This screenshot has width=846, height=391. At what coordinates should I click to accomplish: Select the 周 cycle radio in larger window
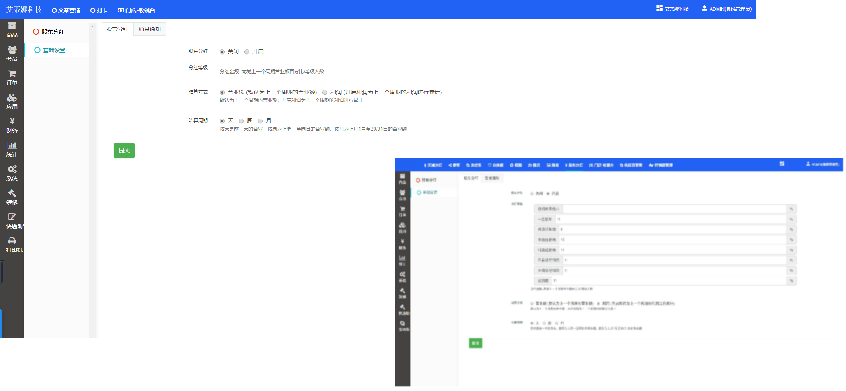pyautogui.click(x=242, y=121)
